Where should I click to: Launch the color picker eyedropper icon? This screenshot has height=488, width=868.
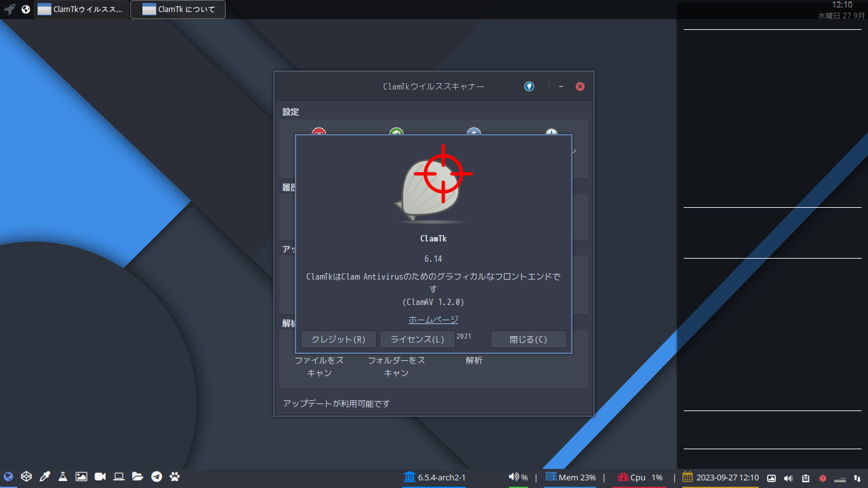44,477
